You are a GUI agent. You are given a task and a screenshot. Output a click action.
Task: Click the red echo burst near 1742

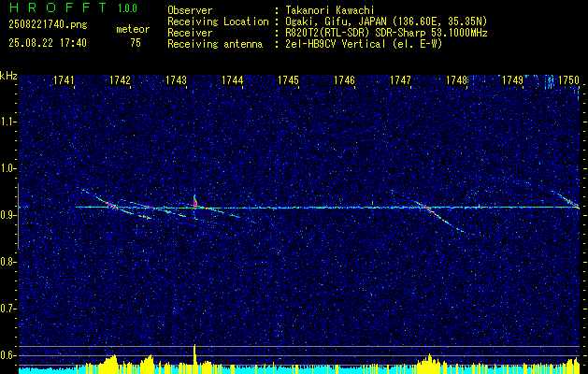[112, 205]
